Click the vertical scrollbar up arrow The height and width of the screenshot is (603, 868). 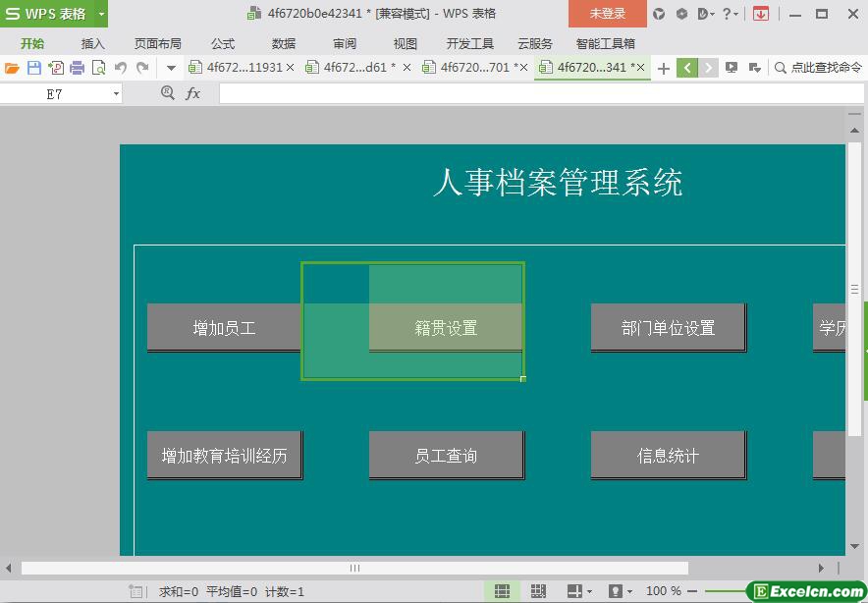[854, 131]
